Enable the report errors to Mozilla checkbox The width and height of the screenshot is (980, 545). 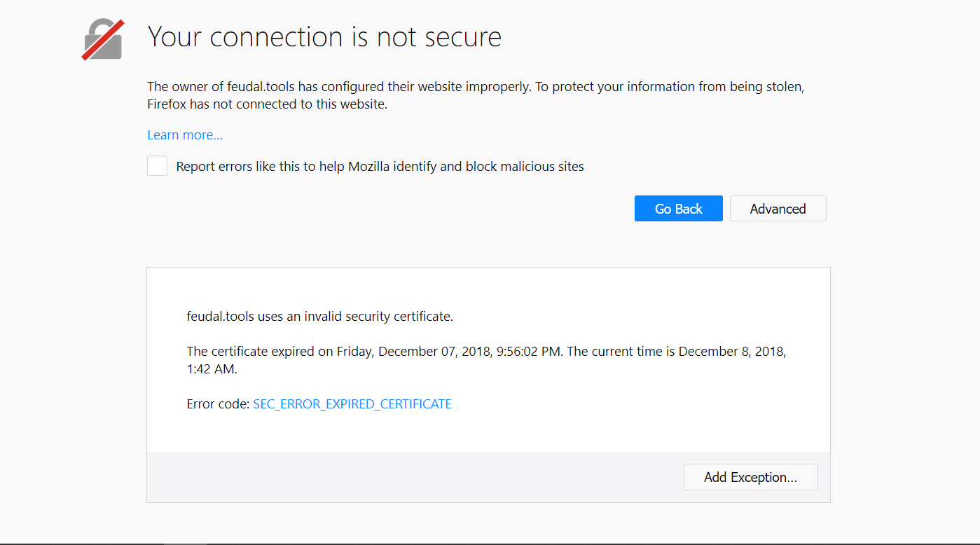tap(158, 166)
